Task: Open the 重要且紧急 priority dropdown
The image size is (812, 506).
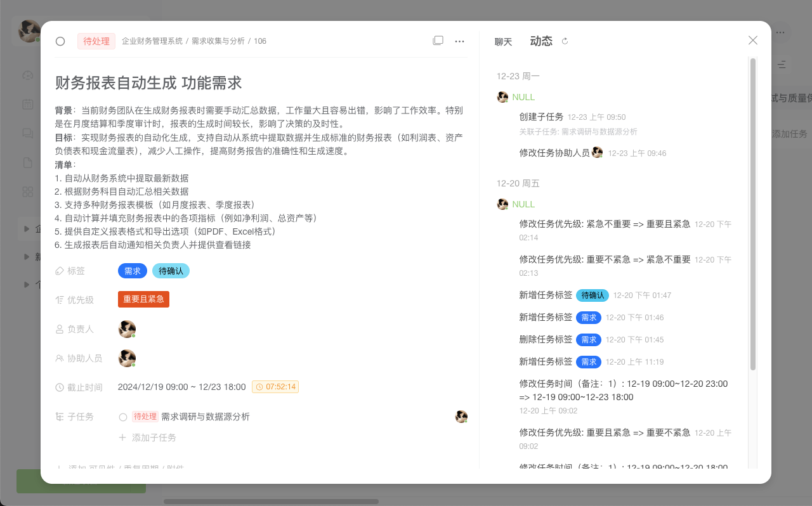Action: pyautogui.click(x=143, y=299)
